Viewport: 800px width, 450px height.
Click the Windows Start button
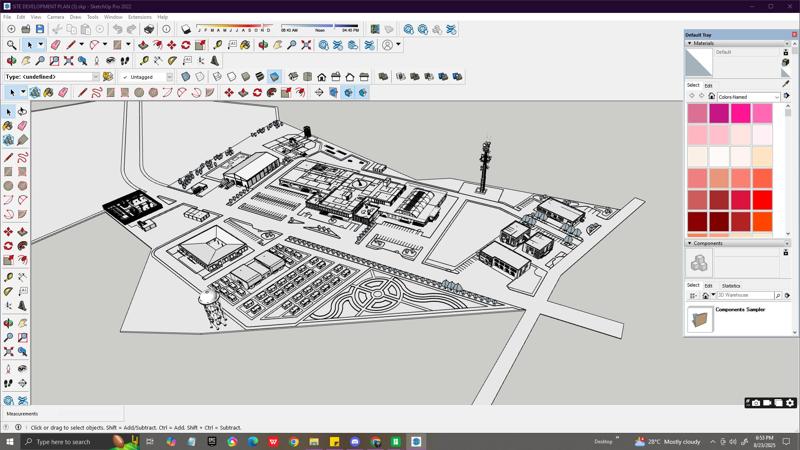[x=10, y=441]
